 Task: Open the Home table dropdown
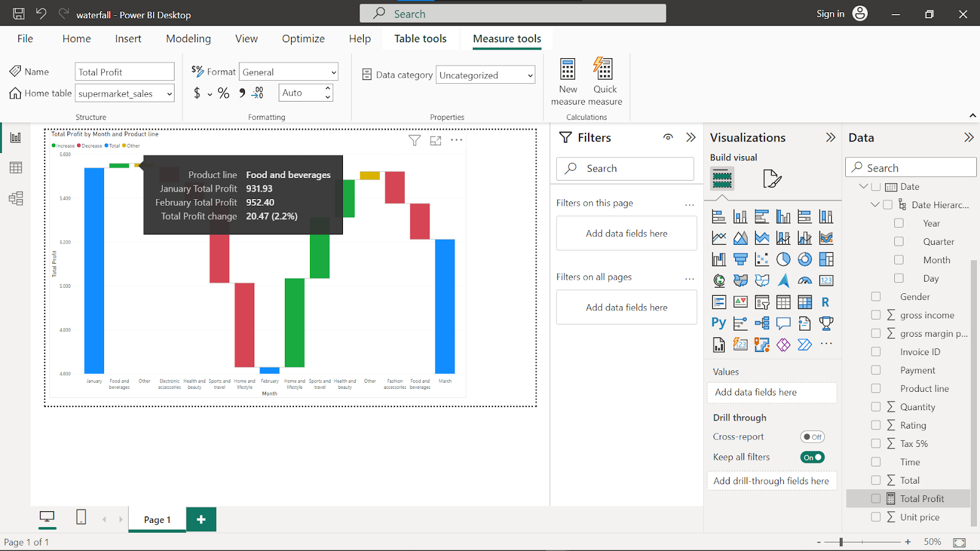click(125, 94)
